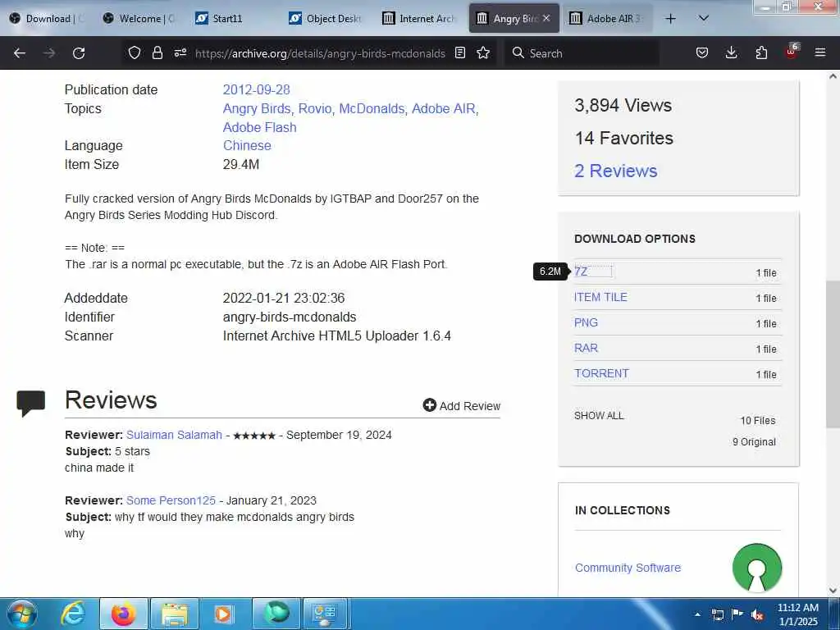Open the extensions puzzle icon
Image resolution: width=840 pixels, height=630 pixels.
pos(761,52)
